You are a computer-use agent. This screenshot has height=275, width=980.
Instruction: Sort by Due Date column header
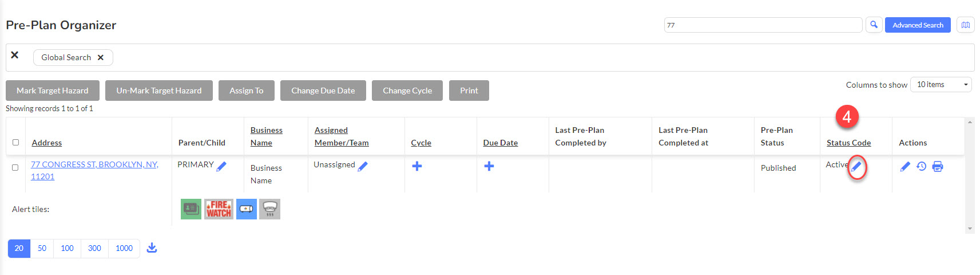(501, 143)
